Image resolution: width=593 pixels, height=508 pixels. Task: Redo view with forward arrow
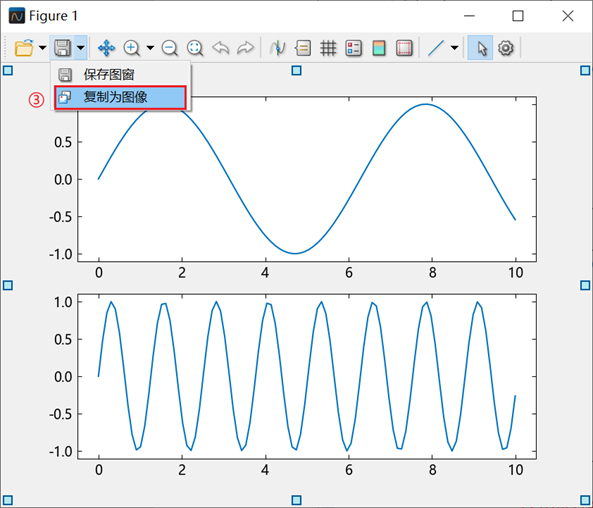click(245, 48)
